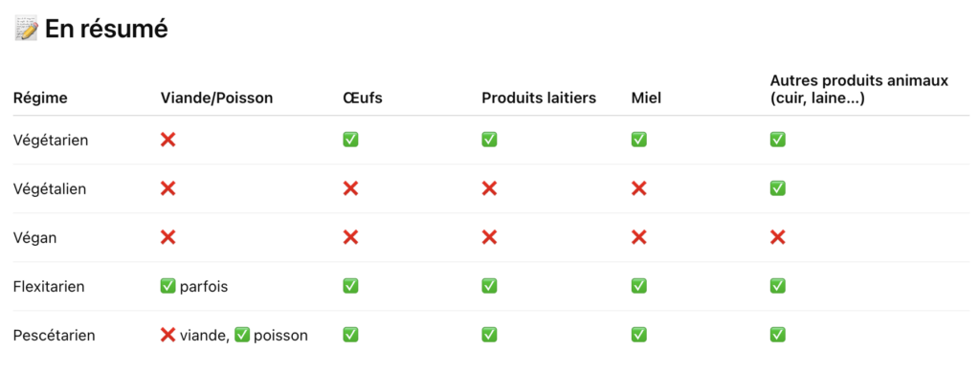Click the memo emoji beside En résumé
This screenshot has height=373, width=980.
(x=26, y=30)
